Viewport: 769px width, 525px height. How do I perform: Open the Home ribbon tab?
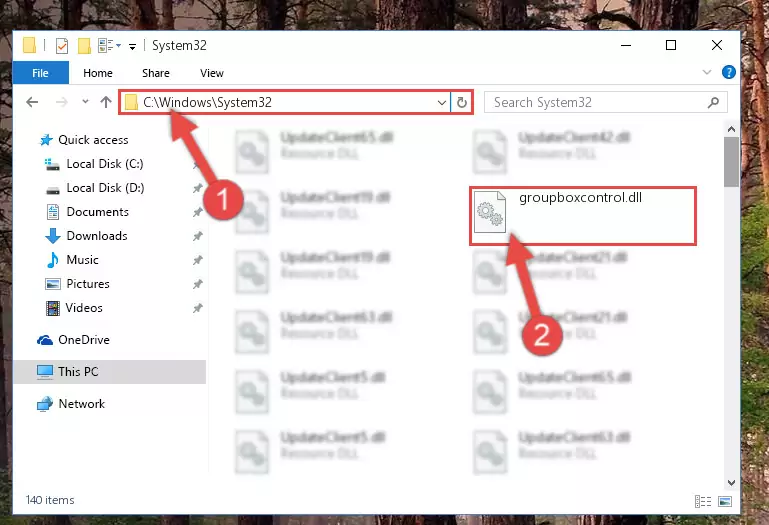pos(98,73)
